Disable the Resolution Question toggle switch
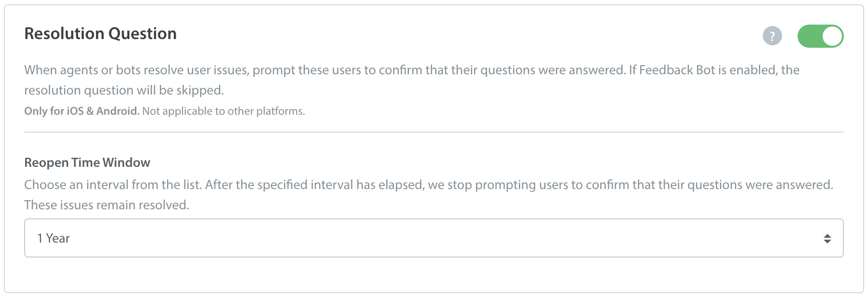868x298 pixels. [x=820, y=36]
